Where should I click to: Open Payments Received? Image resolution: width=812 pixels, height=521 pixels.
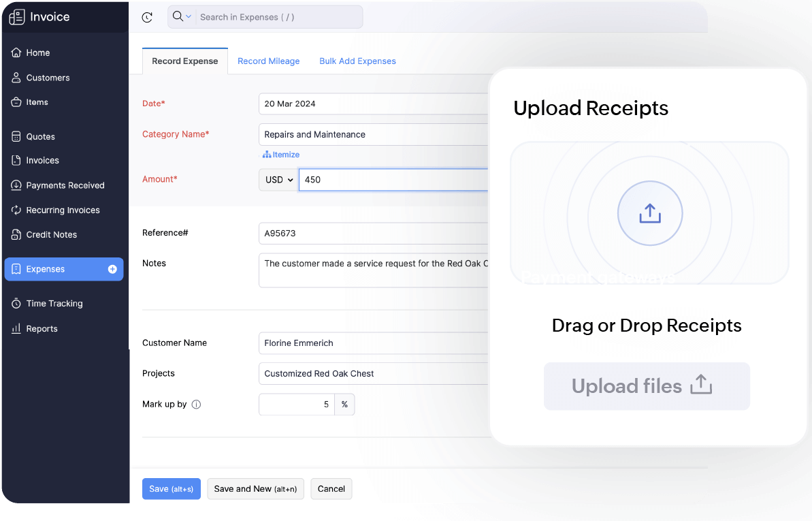(x=64, y=185)
